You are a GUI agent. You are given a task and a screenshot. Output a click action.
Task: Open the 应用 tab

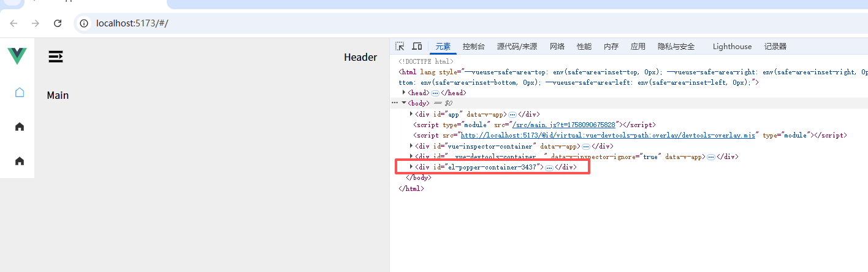pyautogui.click(x=638, y=47)
